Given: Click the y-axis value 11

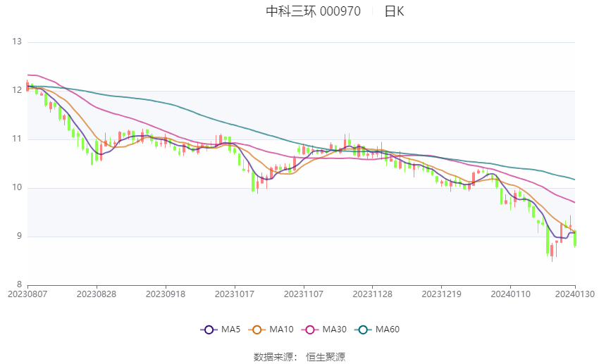Looking at the screenshot, I should (17, 139).
